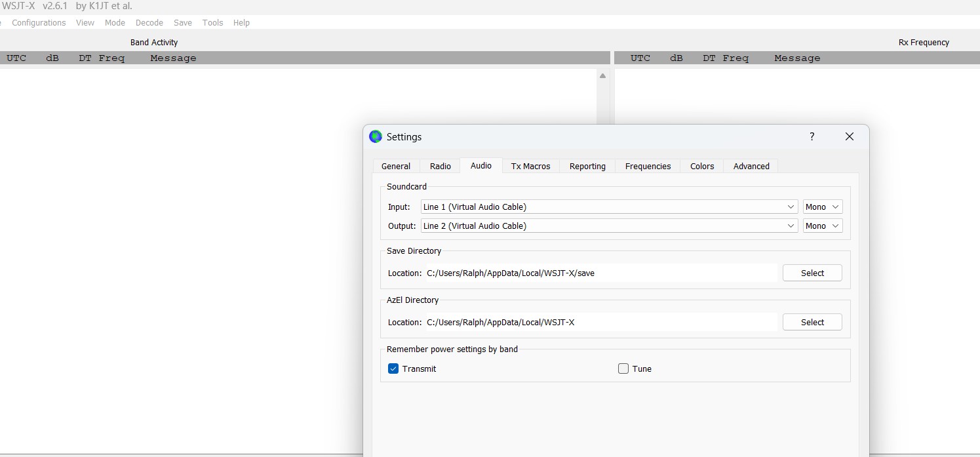Click the WSJT-X globe icon in Settings title
The height and width of the screenshot is (457, 980).
click(376, 136)
